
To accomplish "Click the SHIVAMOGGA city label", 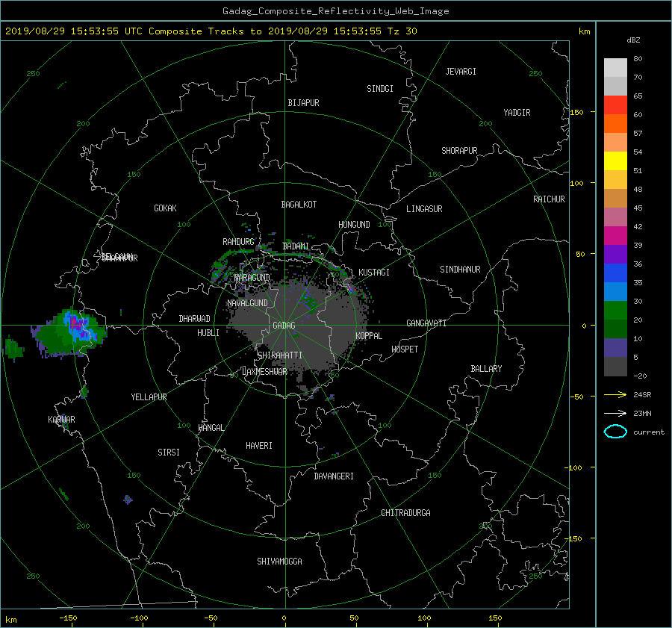I will [x=279, y=562].
